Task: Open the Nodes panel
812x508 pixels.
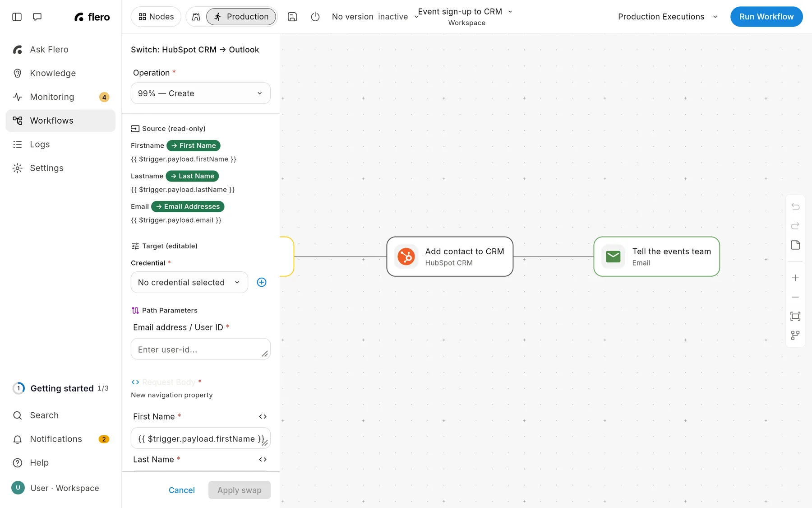Action: tap(156, 17)
